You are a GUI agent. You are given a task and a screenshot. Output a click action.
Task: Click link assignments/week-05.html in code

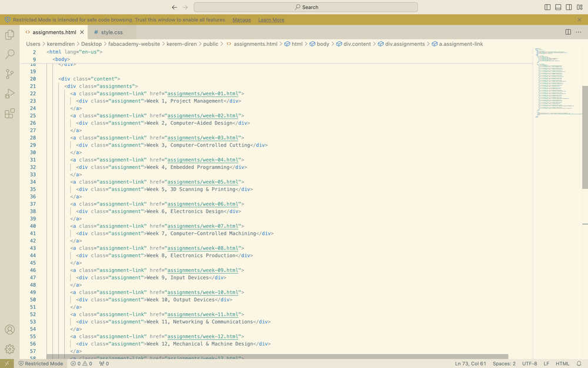click(x=203, y=182)
